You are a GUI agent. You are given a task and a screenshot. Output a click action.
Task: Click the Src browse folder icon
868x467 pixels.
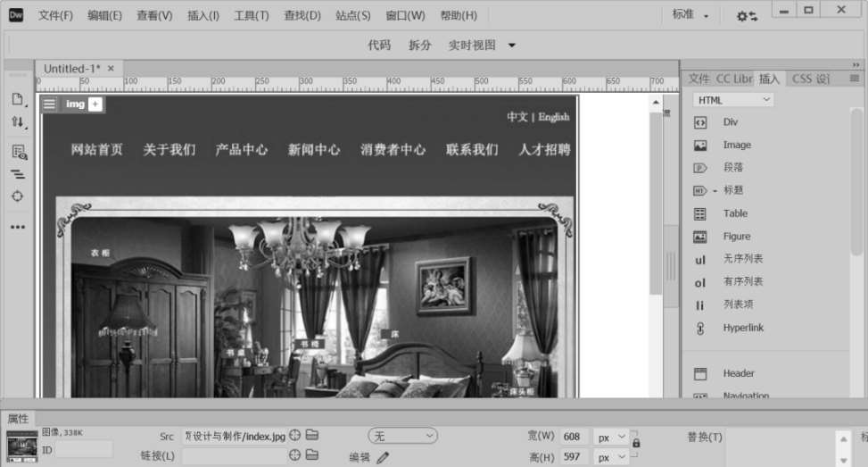(312, 436)
